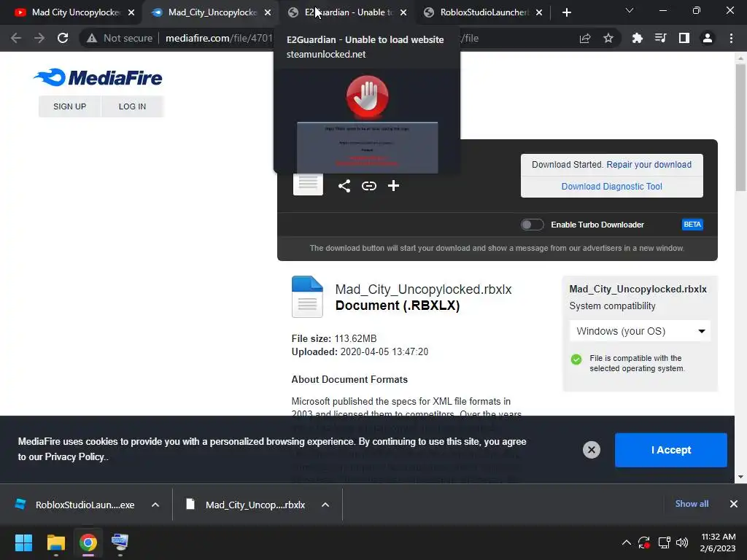Expand Mad_City_Uncop rbxlx download options chevron
Screen dimensions: 747x560
click(x=325, y=505)
